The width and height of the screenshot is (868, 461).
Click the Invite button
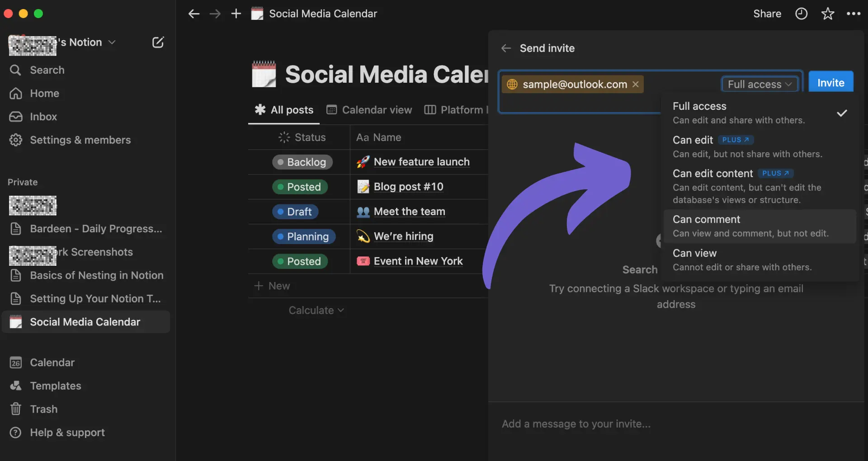tap(830, 82)
